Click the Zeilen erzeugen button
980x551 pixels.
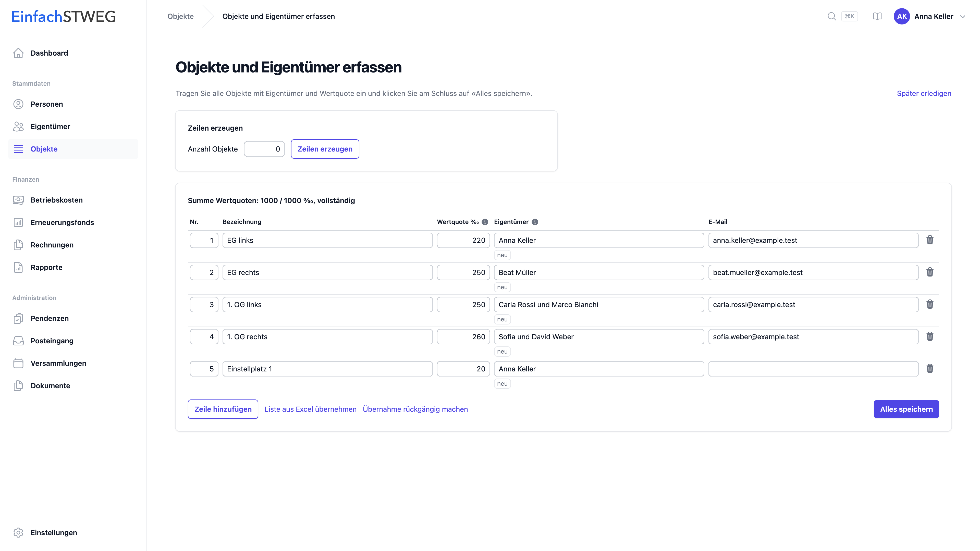(325, 149)
